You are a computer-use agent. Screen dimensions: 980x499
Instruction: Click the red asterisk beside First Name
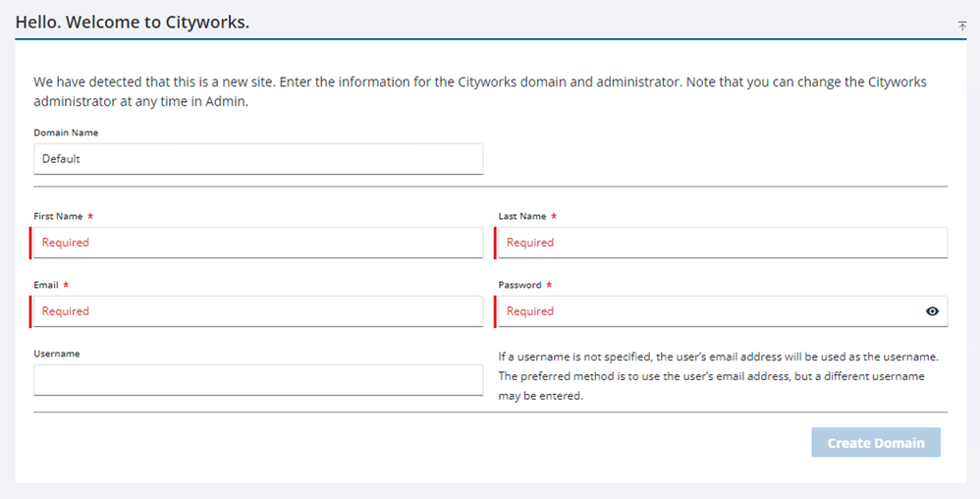tap(90, 216)
